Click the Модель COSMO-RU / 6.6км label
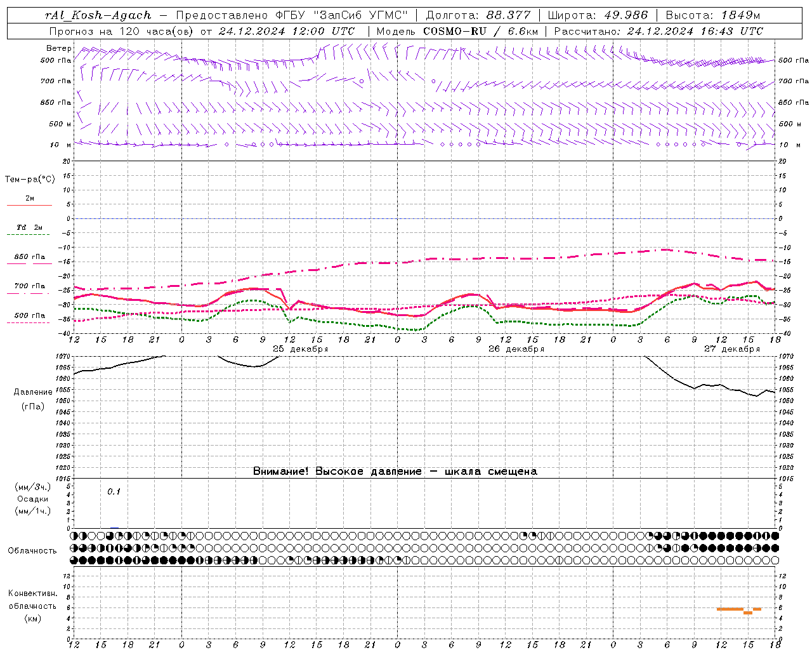This screenshot has height=650, width=812. tap(457, 31)
